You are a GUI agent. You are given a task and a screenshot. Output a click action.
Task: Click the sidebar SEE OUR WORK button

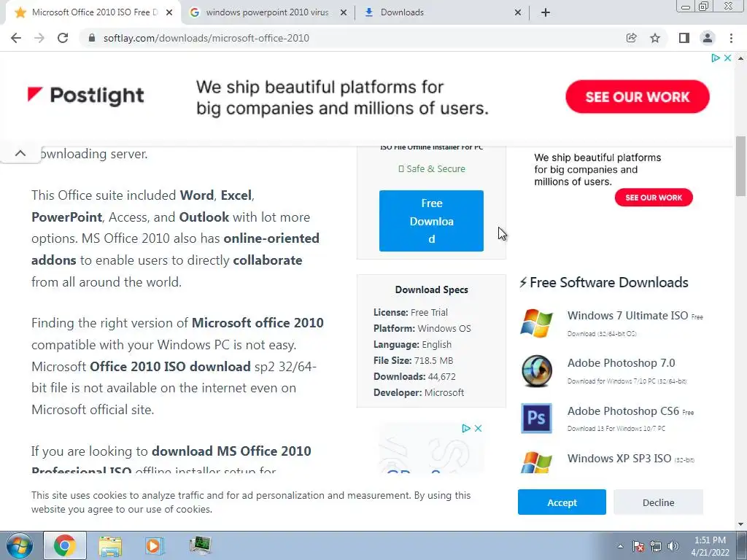click(x=654, y=198)
